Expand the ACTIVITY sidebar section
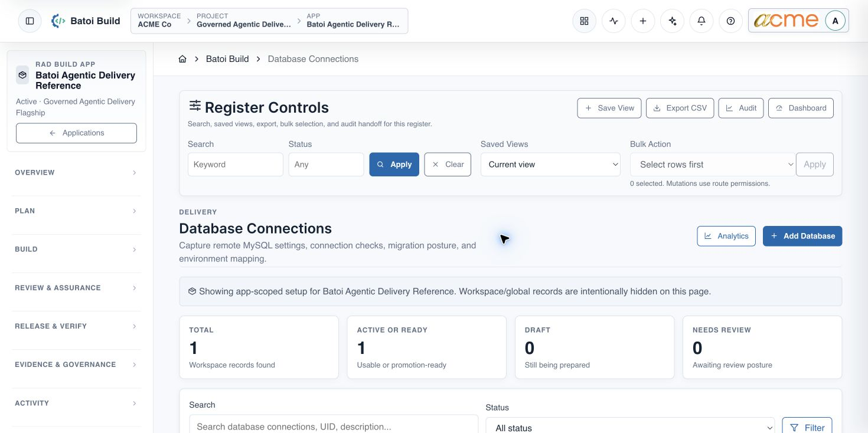The height and width of the screenshot is (433, 868). (76, 404)
